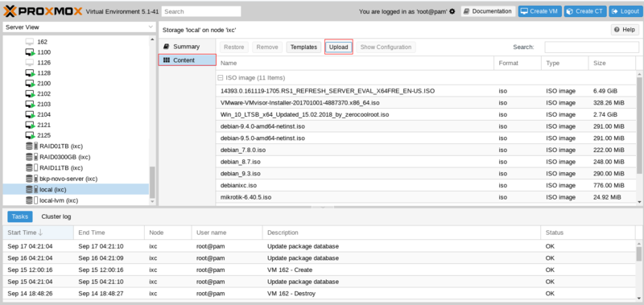Select the RAID01TB storage icon
Screen dimensions: 644x305
point(31,146)
